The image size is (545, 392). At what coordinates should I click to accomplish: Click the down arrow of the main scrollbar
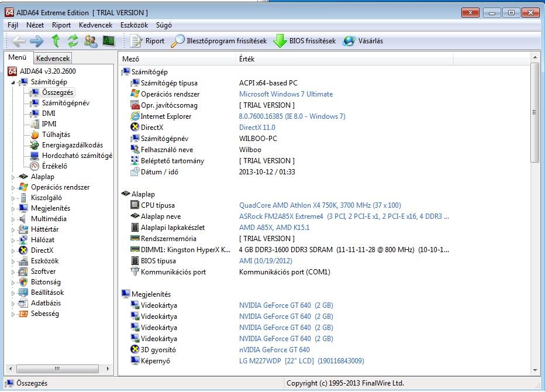[535, 370]
